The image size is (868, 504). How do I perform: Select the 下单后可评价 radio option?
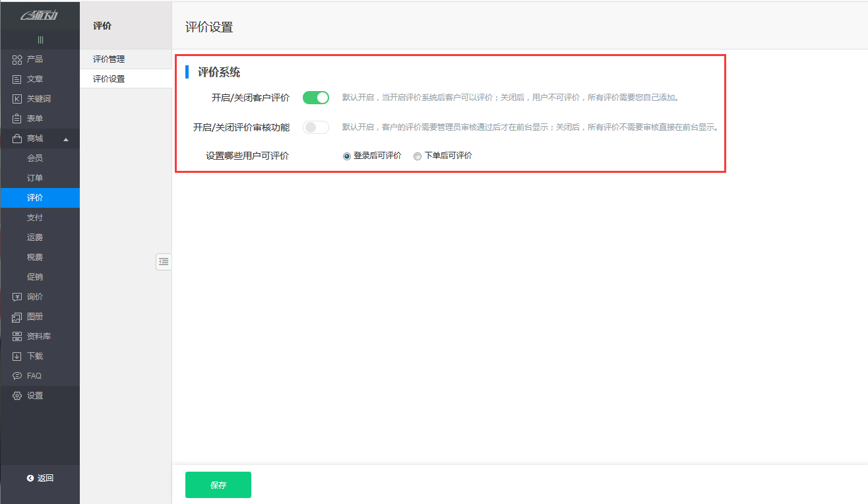[x=417, y=156]
